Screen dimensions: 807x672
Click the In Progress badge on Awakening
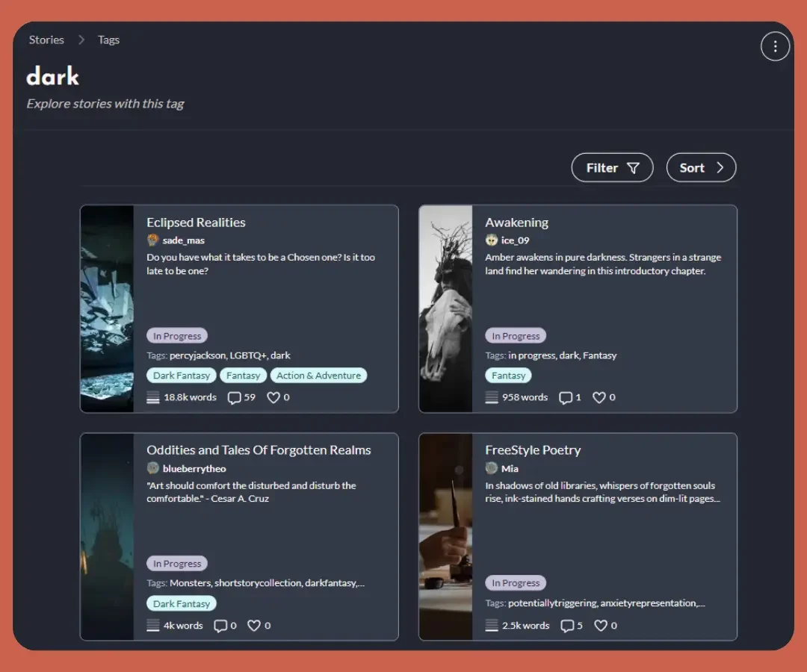(515, 335)
